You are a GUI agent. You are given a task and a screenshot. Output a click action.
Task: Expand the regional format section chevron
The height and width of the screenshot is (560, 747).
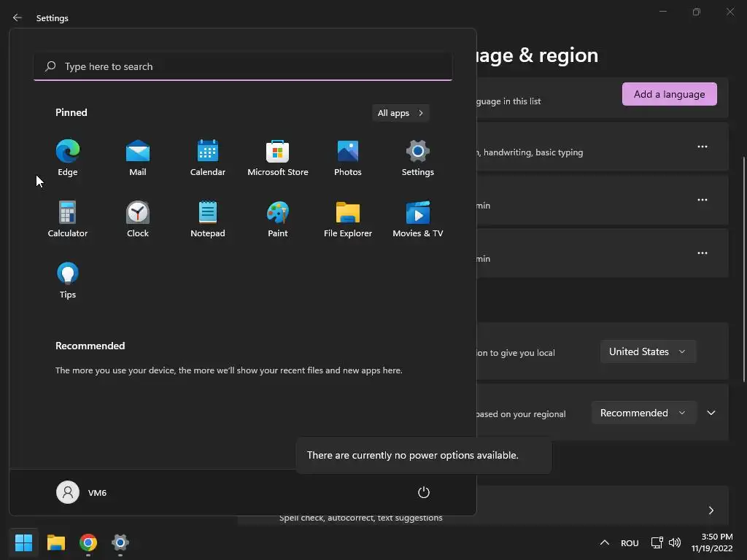click(711, 413)
